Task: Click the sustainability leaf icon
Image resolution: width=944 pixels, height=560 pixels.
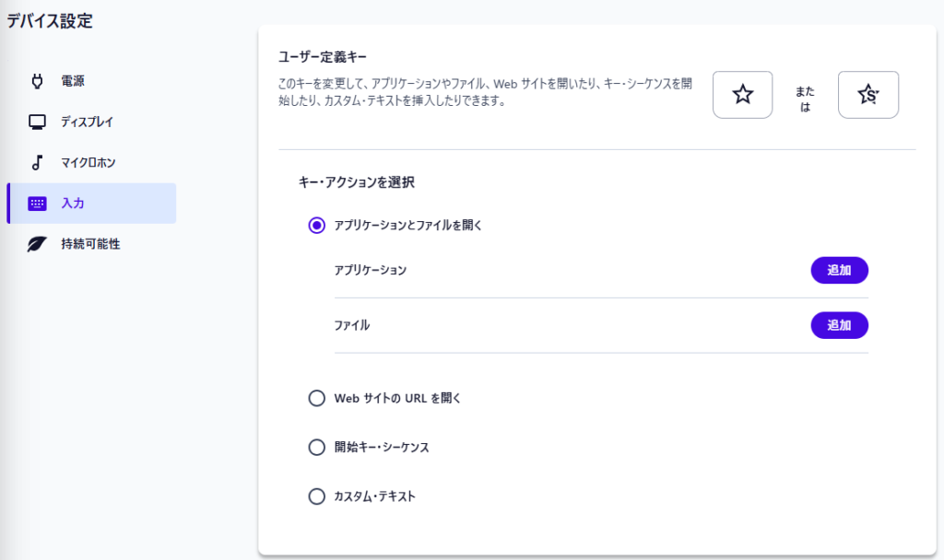Action: (38, 244)
